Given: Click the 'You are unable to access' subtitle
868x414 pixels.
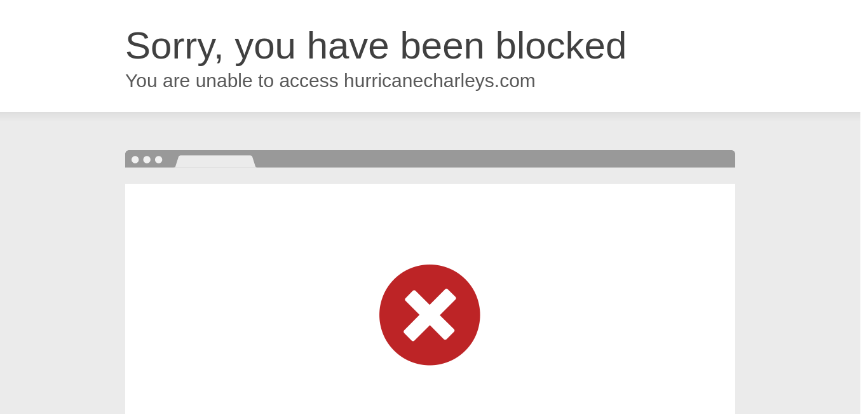Looking at the screenshot, I should point(232,81).
